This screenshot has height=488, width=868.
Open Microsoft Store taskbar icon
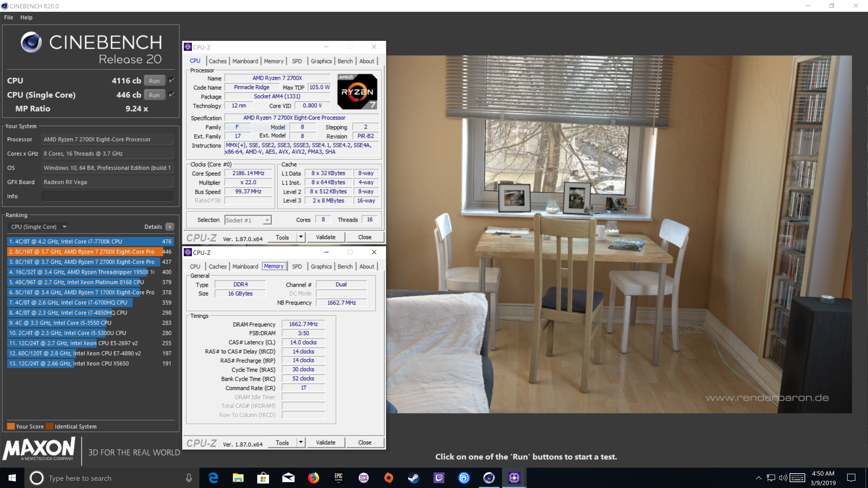(x=263, y=478)
